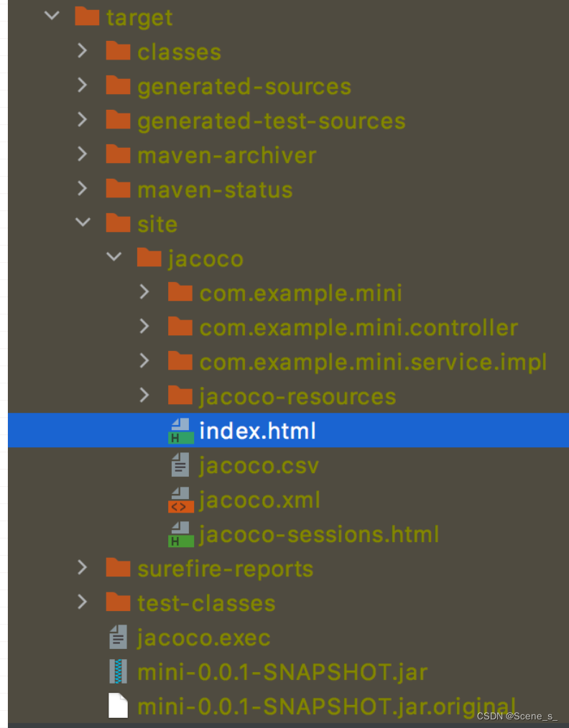Click the generated-sources folder icon
Image resolution: width=569 pixels, height=728 pixels.
[x=118, y=85]
